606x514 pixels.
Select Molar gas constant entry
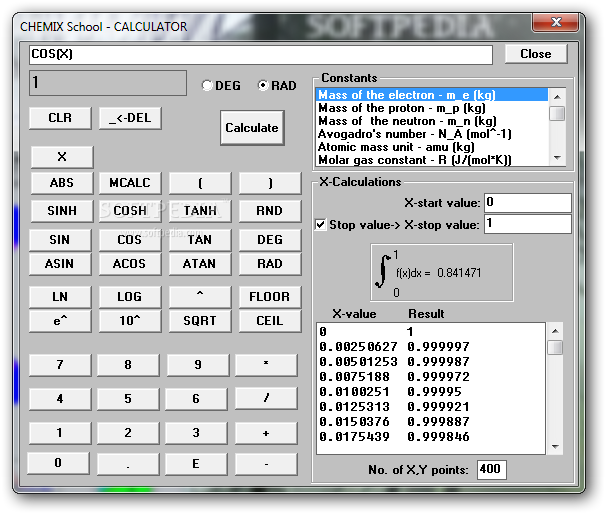coord(432,160)
